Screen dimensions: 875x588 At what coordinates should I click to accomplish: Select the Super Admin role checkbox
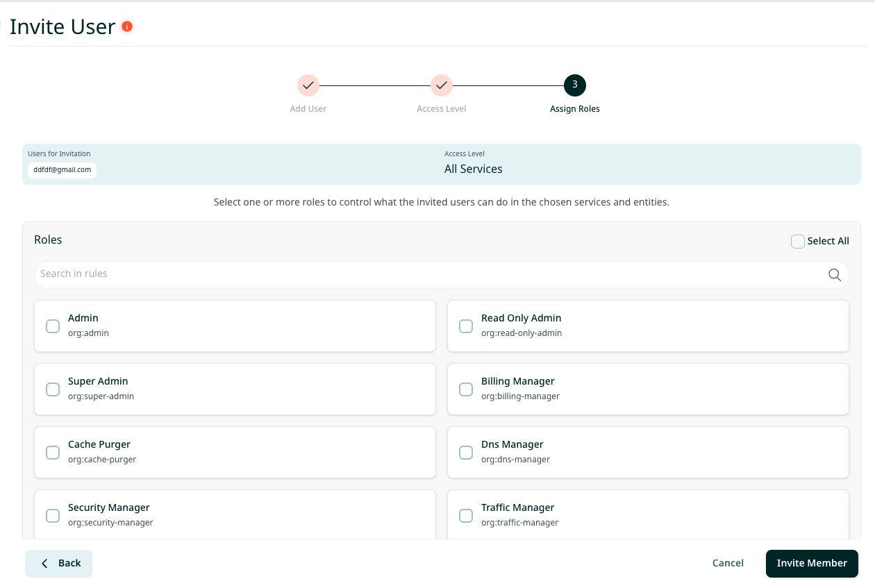point(53,389)
